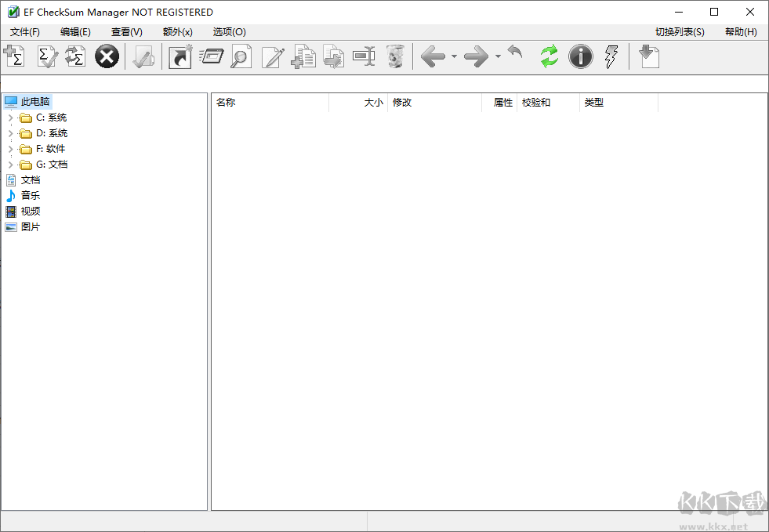Viewport: 769px width, 532px height.
Task: Select the Edit file pencil icon
Action: pos(273,56)
